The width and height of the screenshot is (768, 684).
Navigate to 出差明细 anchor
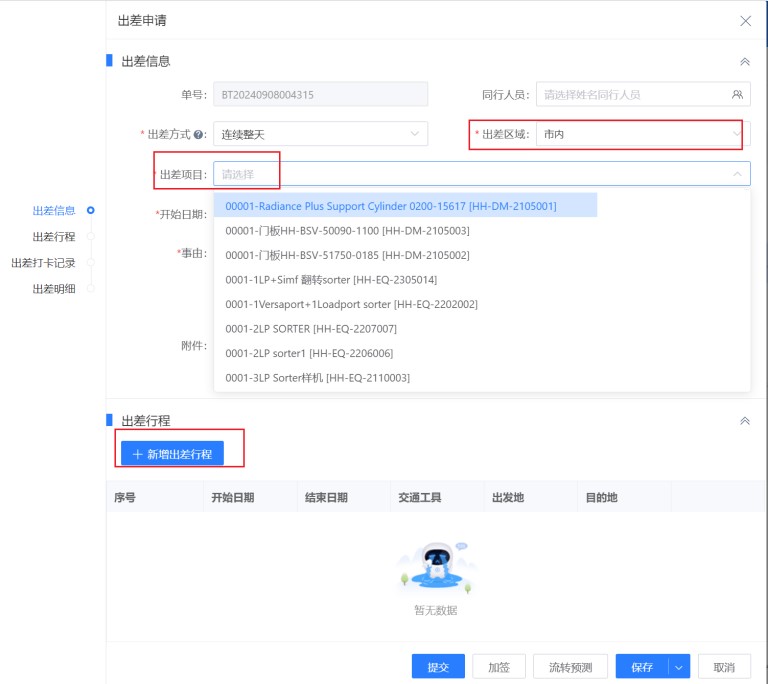click(54, 289)
